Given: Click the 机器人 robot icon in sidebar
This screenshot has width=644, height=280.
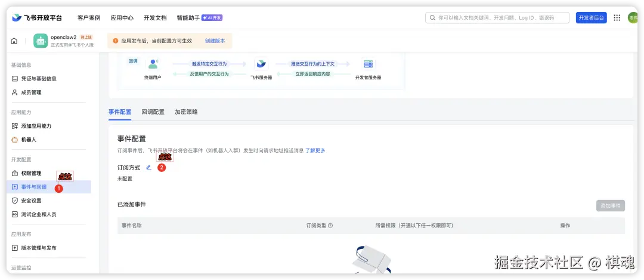Looking at the screenshot, I should pyautogui.click(x=15, y=140).
